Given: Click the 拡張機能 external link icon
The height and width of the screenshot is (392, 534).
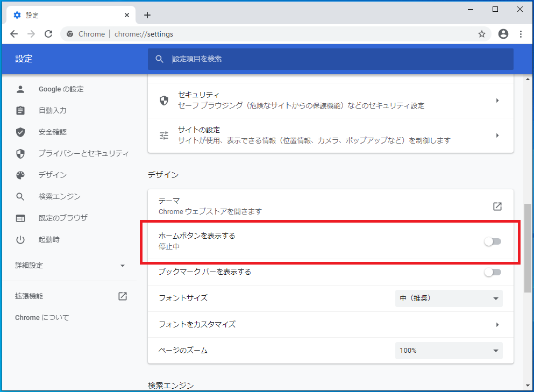Looking at the screenshot, I should click(123, 296).
